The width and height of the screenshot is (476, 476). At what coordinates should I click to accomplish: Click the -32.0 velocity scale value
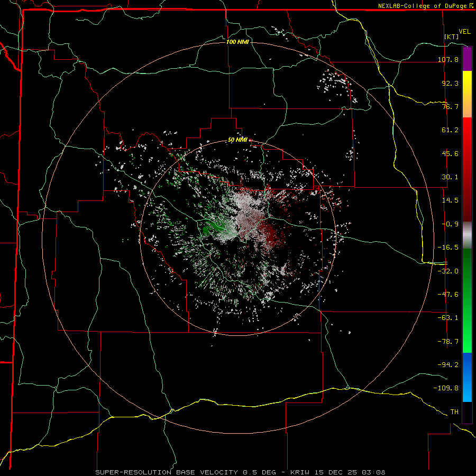coord(448,271)
